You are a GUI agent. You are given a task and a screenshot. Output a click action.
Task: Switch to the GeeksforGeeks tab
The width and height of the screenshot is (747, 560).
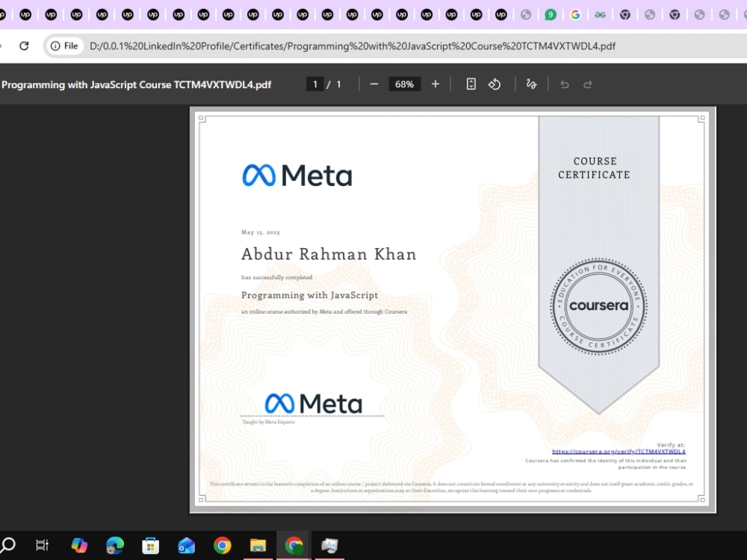(x=600, y=15)
